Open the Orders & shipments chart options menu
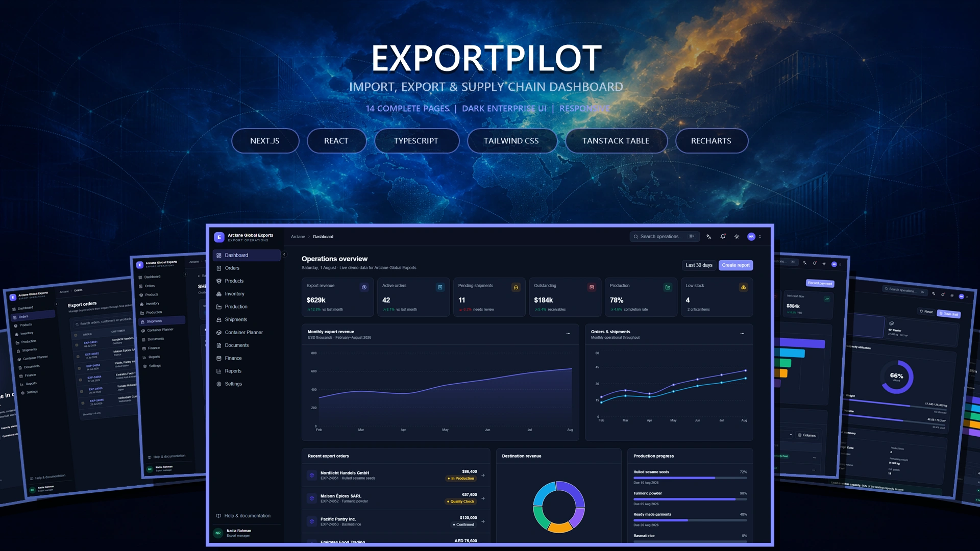Image resolution: width=980 pixels, height=551 pixels. coord(742,334)
